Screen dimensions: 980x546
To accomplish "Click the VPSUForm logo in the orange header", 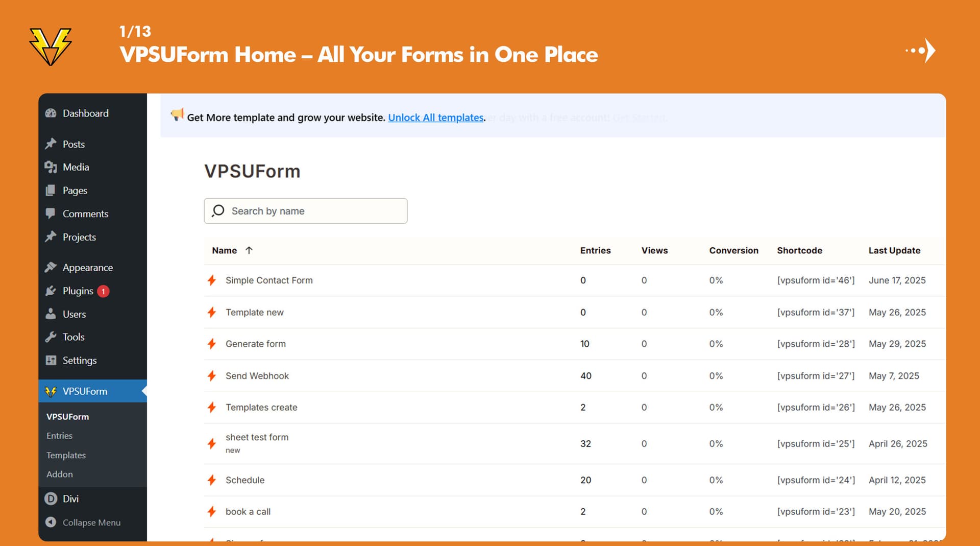I will pyautogui.click(x=51, y=46).
